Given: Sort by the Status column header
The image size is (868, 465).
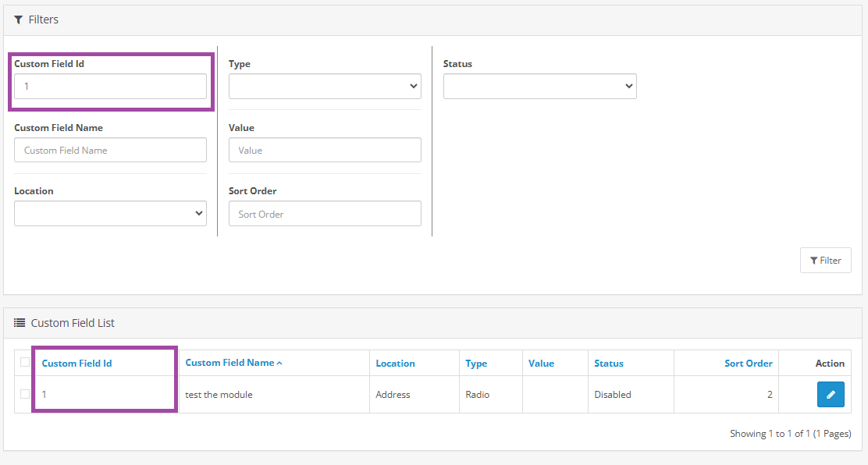Looking at the screenshot, I should tap(609, 364).
